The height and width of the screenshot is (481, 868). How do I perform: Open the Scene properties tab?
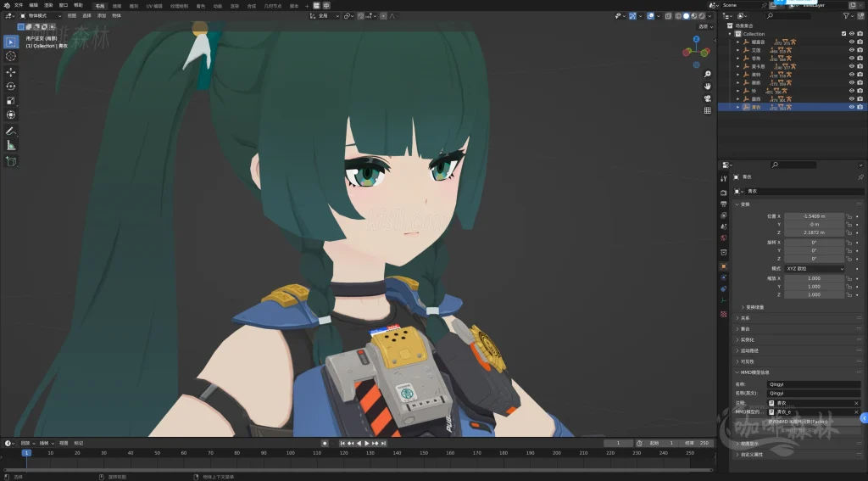(x=724, y=227)
